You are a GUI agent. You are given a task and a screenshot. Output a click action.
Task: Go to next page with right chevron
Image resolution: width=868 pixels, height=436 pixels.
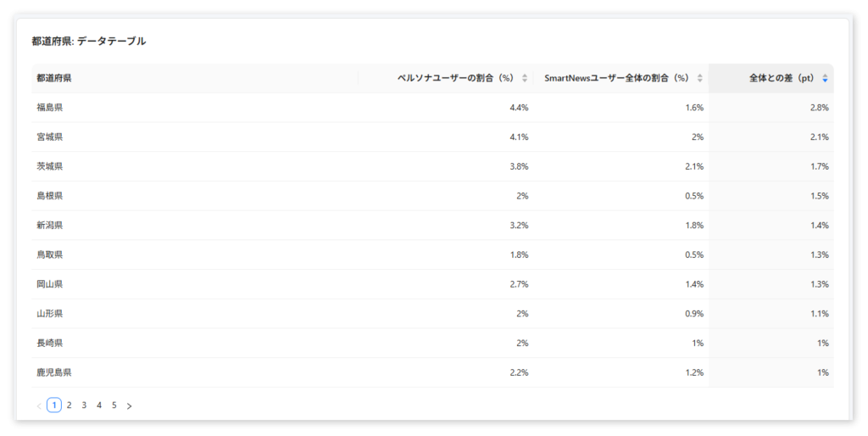129,406
